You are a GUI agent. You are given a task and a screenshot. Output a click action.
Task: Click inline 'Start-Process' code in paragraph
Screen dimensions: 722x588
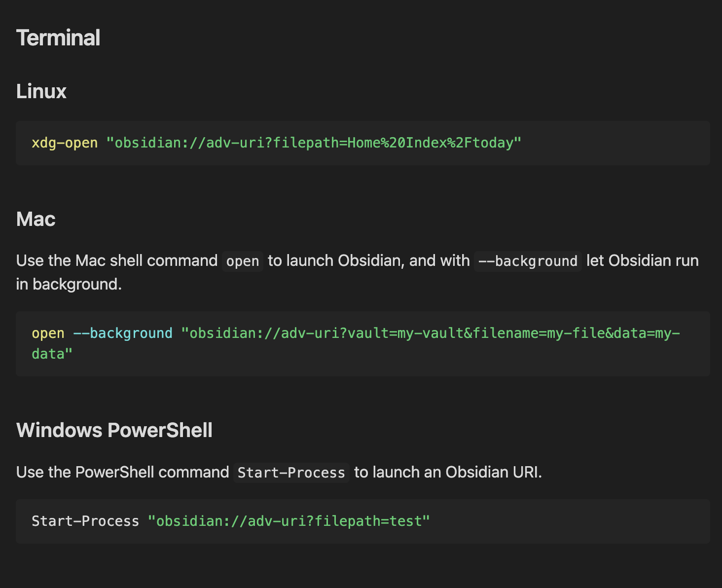pos(291,473)
